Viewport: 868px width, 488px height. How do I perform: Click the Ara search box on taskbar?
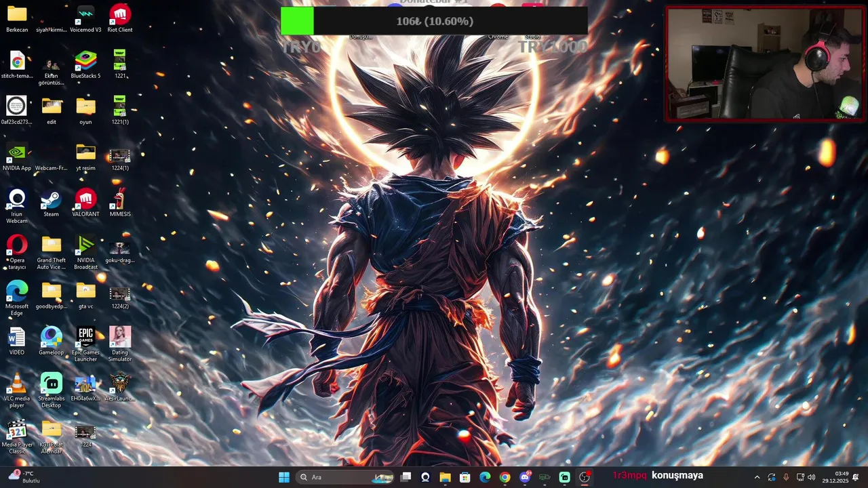[x=346, y=477]
